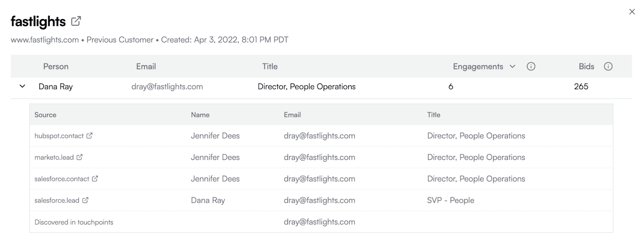Click the Engagements info icon
Image resolution: width=644 pixels, height=235 pixels.
531,67
